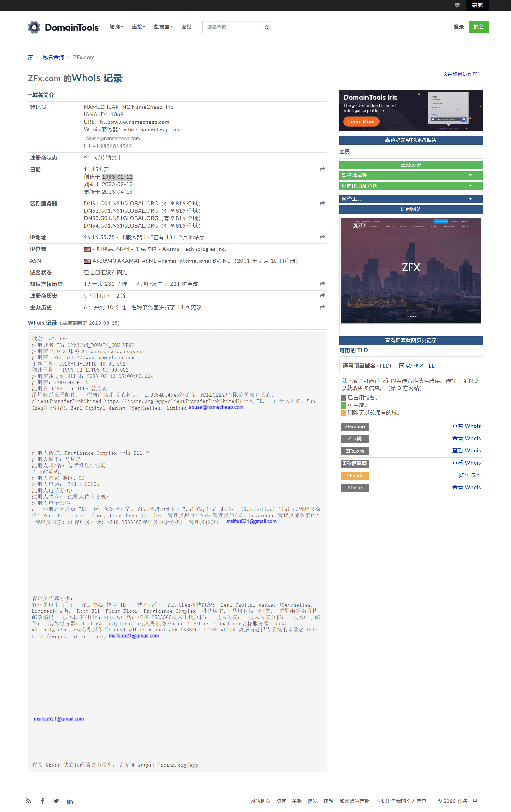This screenshot has height=812, width=511.
Task: Open the Facebook icon in footer
Action: (x=42, y=801)
